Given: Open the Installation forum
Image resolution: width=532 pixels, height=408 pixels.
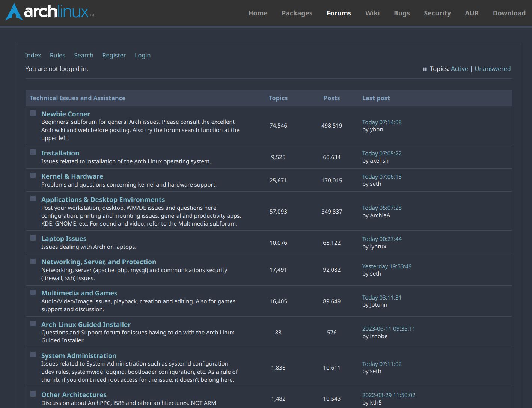Looking at the screenshot, I should pos(60,153).
